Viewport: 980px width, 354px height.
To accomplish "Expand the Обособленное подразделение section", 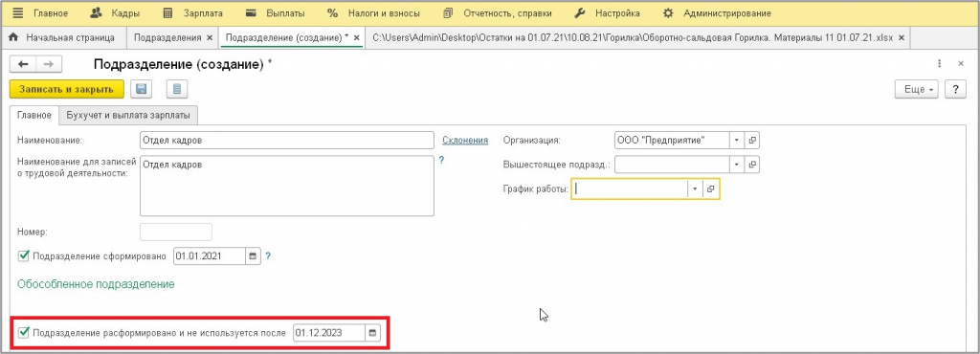I will click(x=96, y=284).
